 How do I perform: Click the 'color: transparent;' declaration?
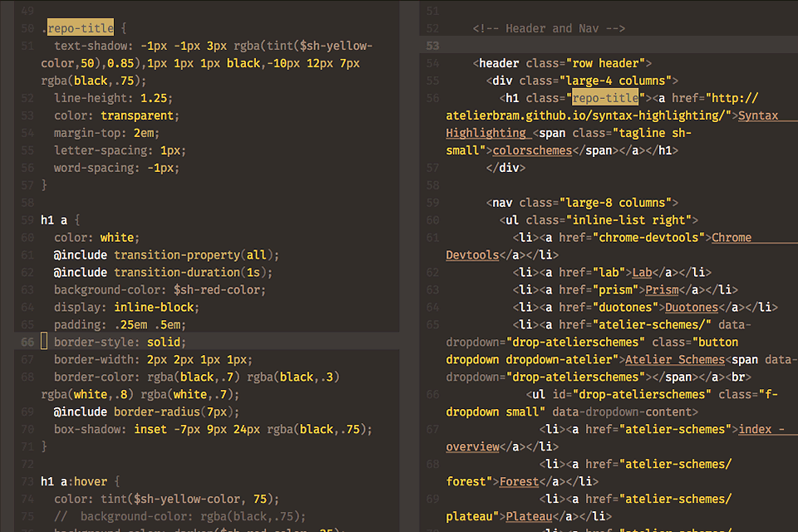116,116
